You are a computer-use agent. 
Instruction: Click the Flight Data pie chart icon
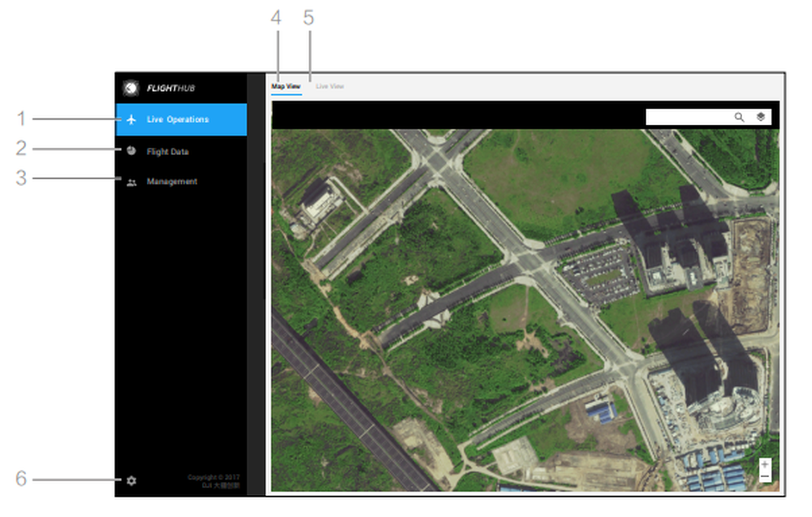tap(132, 151)
